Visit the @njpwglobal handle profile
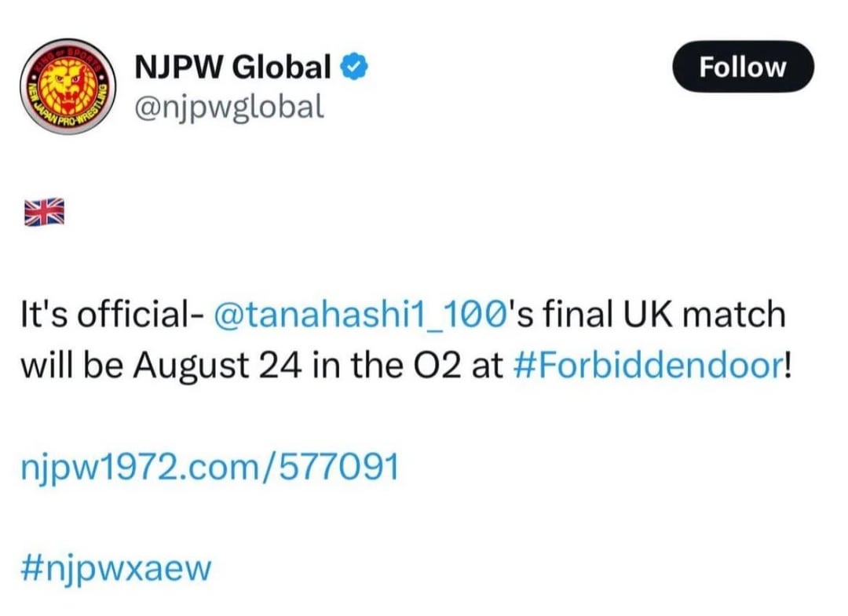This screenshot has width=848, height=616. point(228,107)
